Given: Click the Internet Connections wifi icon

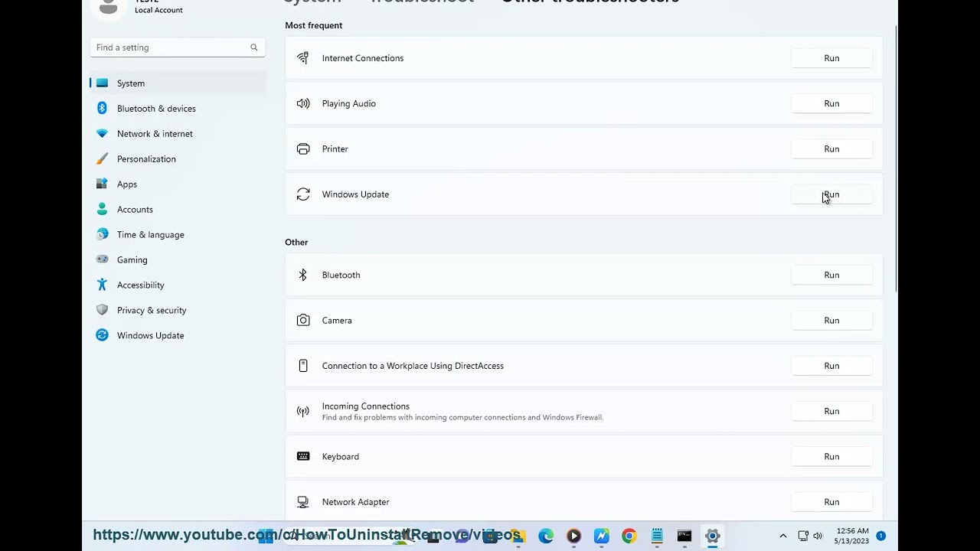Looking at the screenshot, I should tap(303, 58).
